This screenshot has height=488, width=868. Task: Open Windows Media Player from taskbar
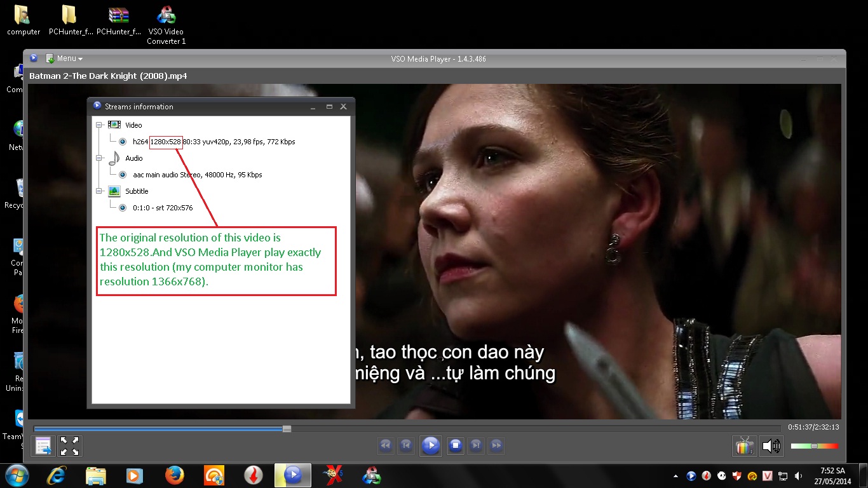[x=135, y=475]
